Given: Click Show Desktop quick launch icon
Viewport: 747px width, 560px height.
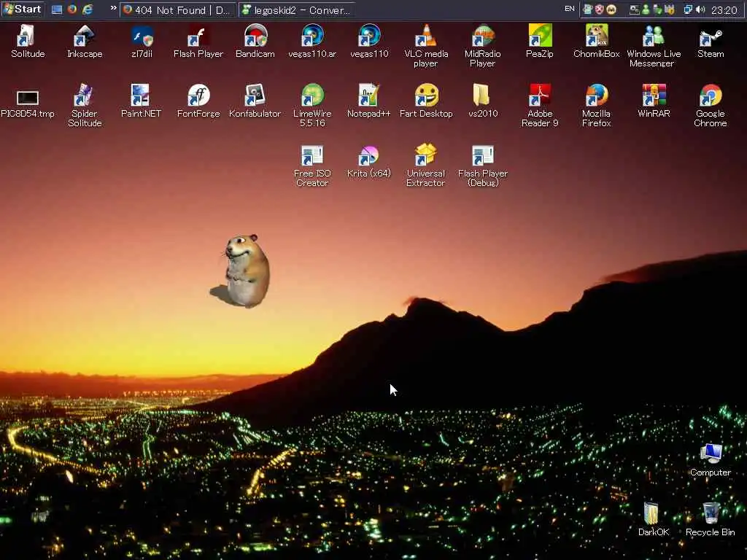Looking at the screenshot, I should click(57, 9).
